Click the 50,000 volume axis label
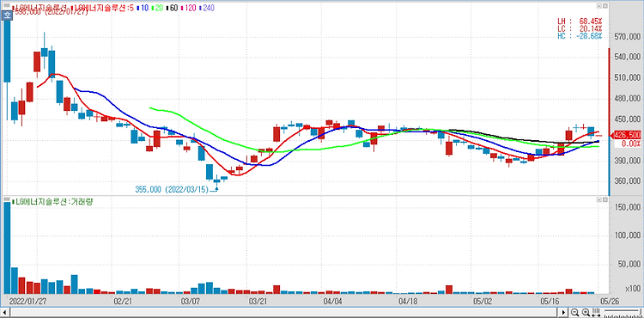Image resolution: width=644 pixels, height=318 pixels. click(629, 264)
